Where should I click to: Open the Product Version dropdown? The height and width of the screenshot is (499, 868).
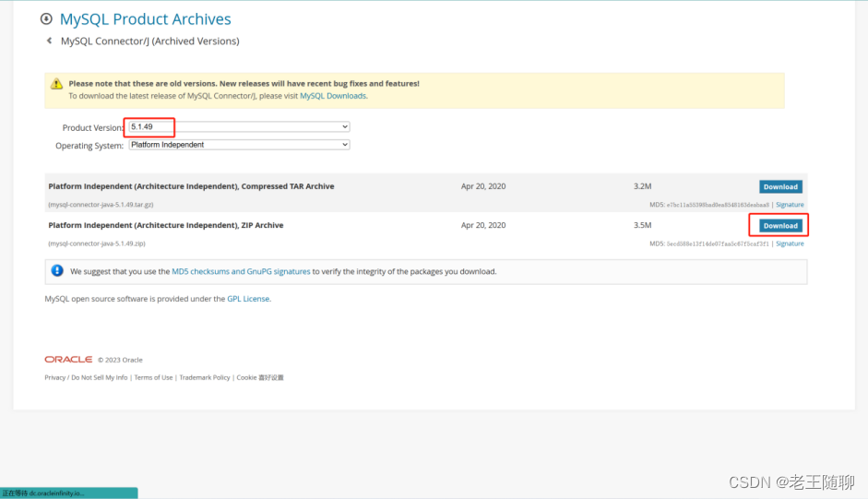point(240,126)
